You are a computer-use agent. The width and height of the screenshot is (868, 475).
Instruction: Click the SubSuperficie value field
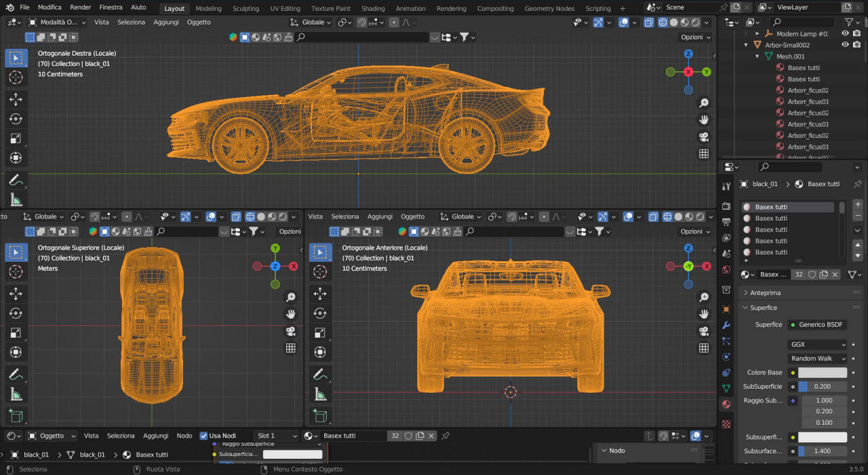[x=823, y=386]
